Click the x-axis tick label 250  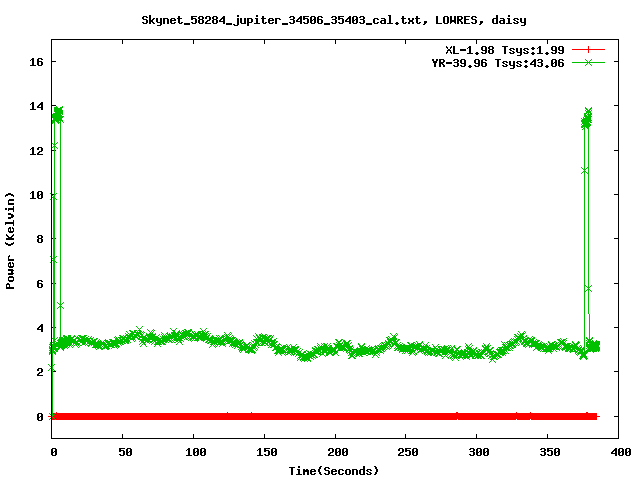(408, 452)
